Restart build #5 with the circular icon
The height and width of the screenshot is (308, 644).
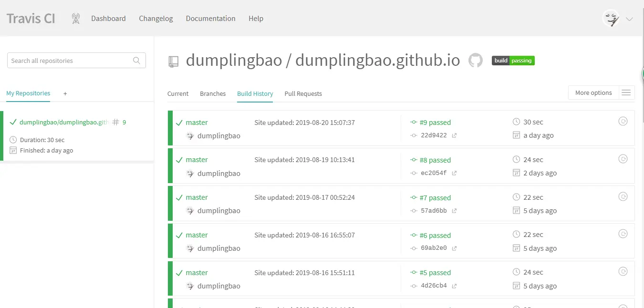pos(623,271)
